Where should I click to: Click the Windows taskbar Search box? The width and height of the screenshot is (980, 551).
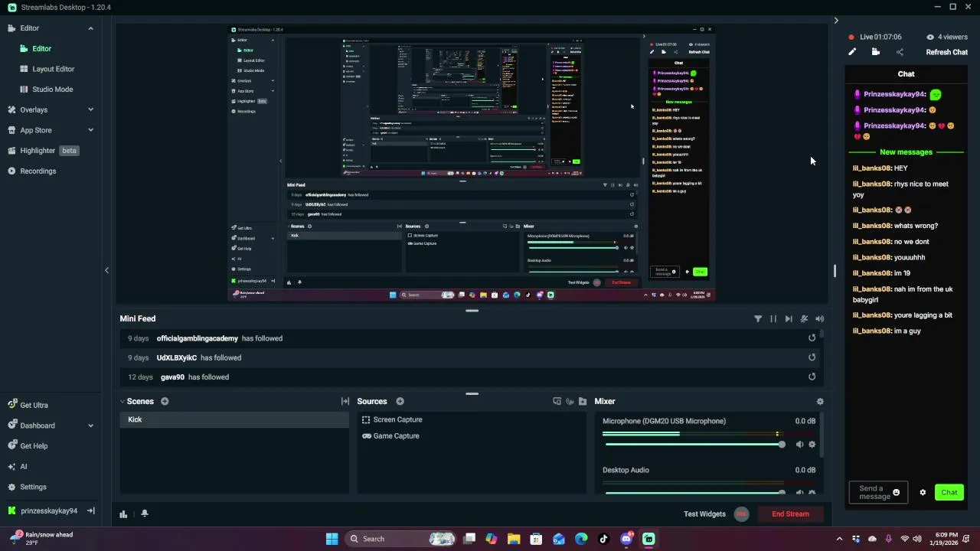(401, 539)
